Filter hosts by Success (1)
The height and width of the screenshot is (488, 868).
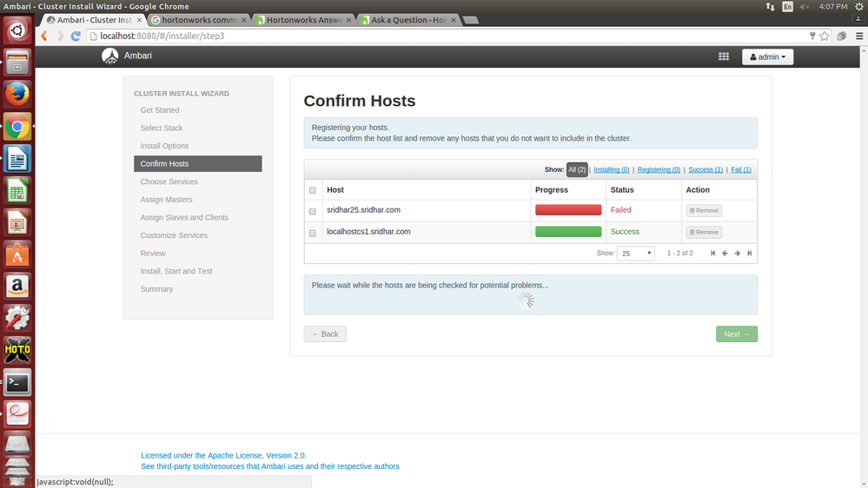706,170
